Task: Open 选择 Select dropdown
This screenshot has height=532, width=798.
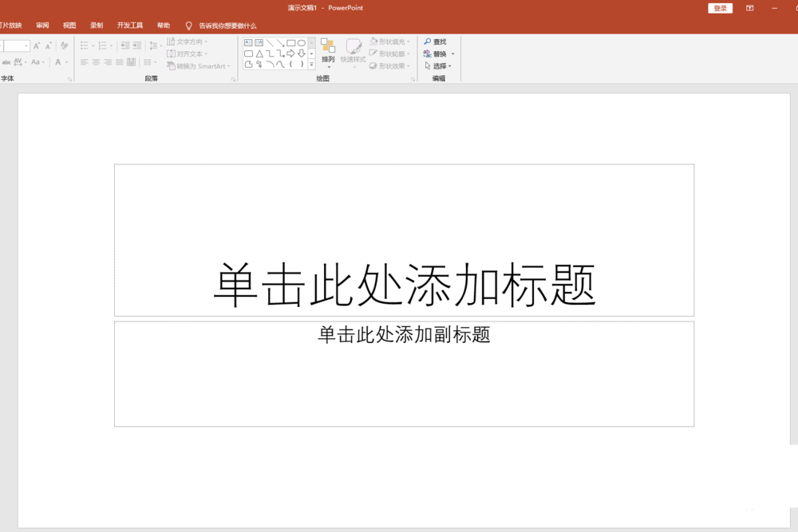Action: pyautogui.click(x=437, y=66)
